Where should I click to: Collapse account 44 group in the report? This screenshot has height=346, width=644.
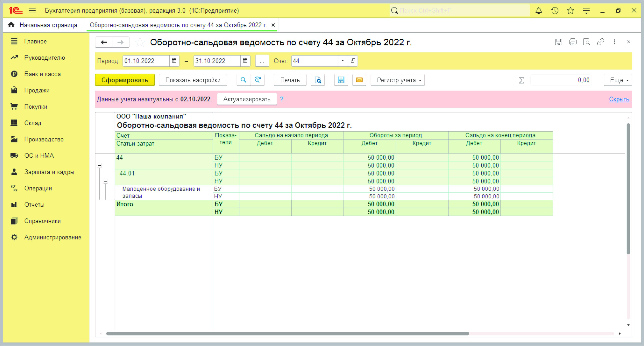click(x=99, y=165)
